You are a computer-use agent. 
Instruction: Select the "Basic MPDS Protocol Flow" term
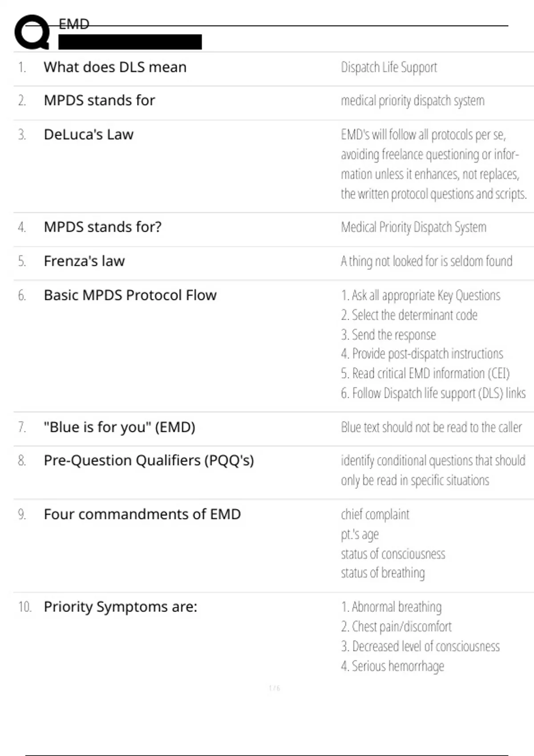tap(130, 295)
